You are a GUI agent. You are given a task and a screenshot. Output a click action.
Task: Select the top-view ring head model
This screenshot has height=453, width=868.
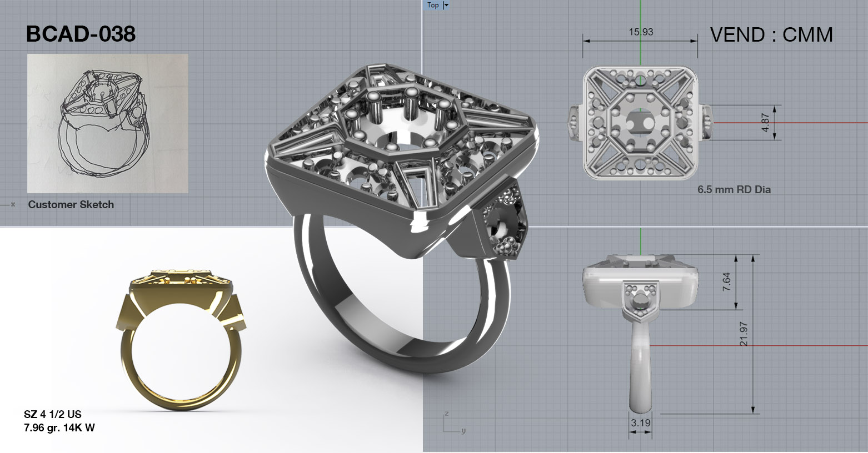pos(640,123)
